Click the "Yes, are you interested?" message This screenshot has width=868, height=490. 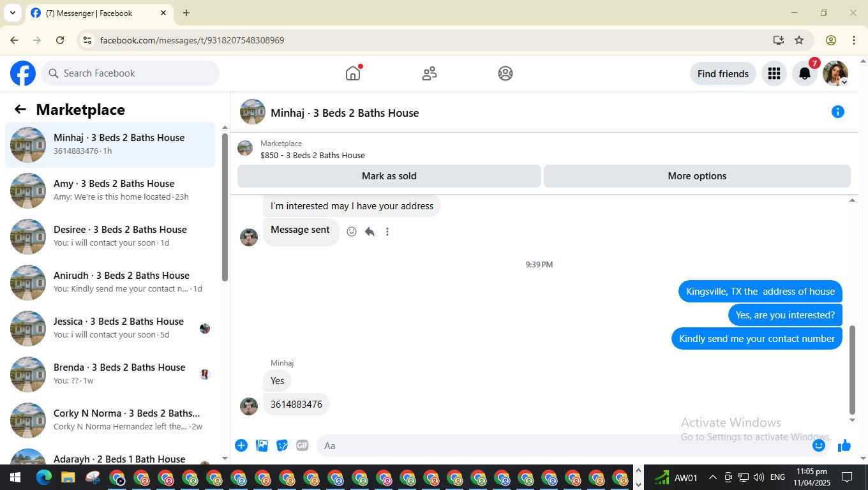pyautogui.click(x=785, y=315)
